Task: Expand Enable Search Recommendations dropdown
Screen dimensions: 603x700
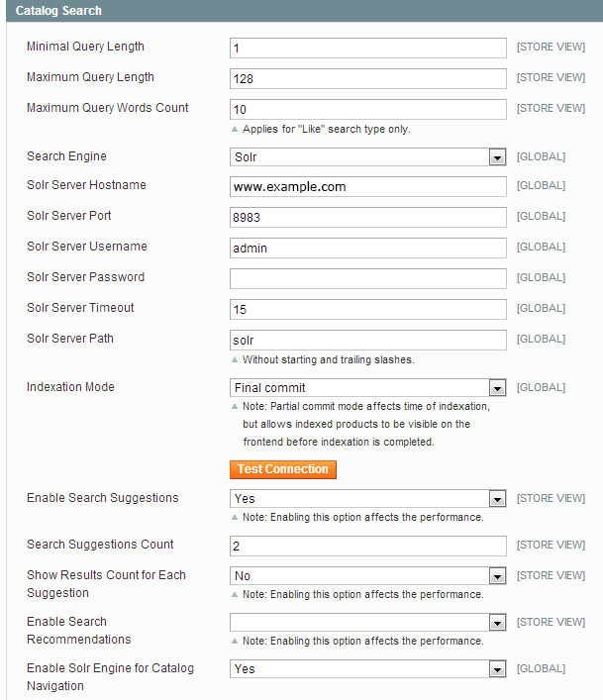Action: [x=367, y=623]
